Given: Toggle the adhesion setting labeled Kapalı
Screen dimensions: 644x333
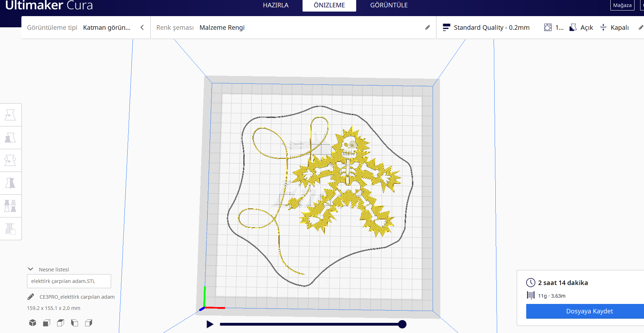Looking at the screenshot, I should point(614,27).
